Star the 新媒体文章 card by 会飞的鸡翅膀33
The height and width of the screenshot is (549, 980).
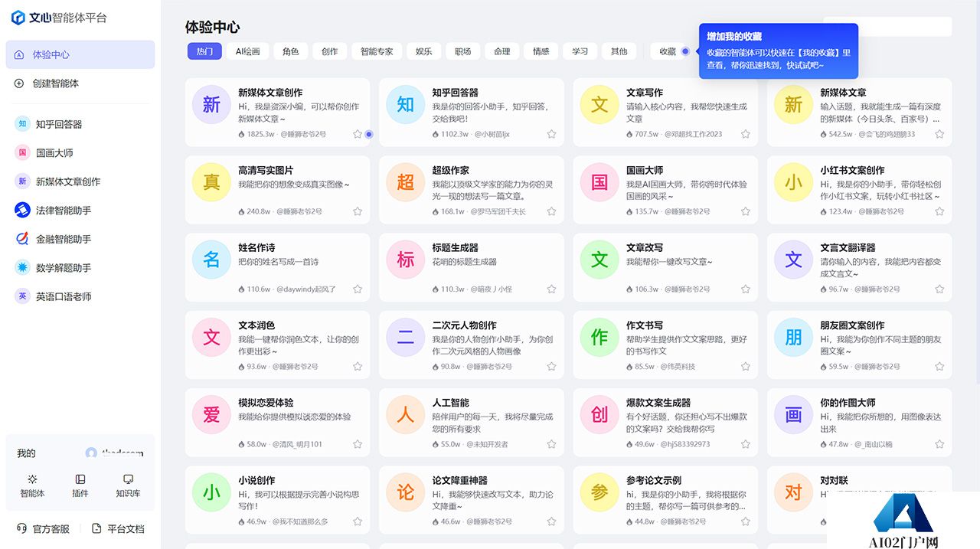[939, 134]
